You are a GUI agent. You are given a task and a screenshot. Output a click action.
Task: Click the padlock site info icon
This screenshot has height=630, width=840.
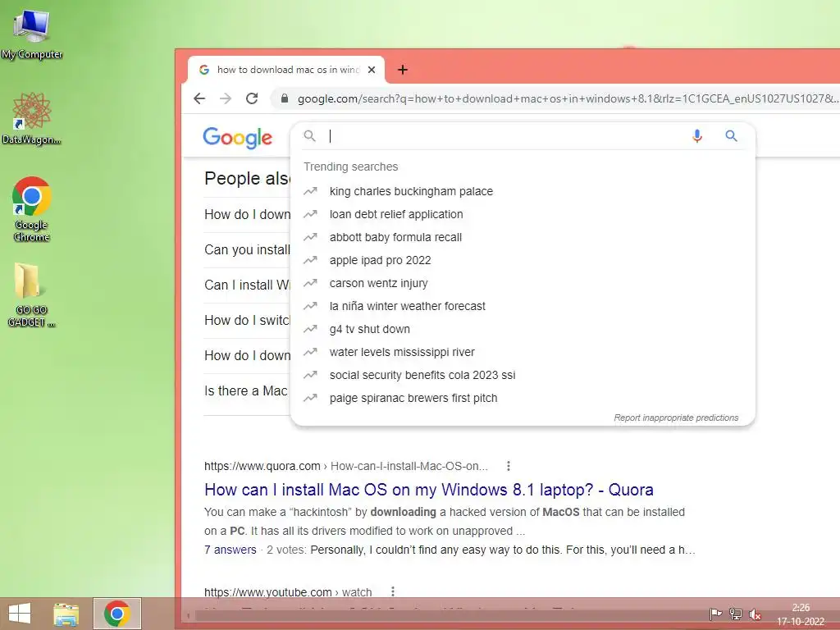pyautogui.click(x=285, y=98)
